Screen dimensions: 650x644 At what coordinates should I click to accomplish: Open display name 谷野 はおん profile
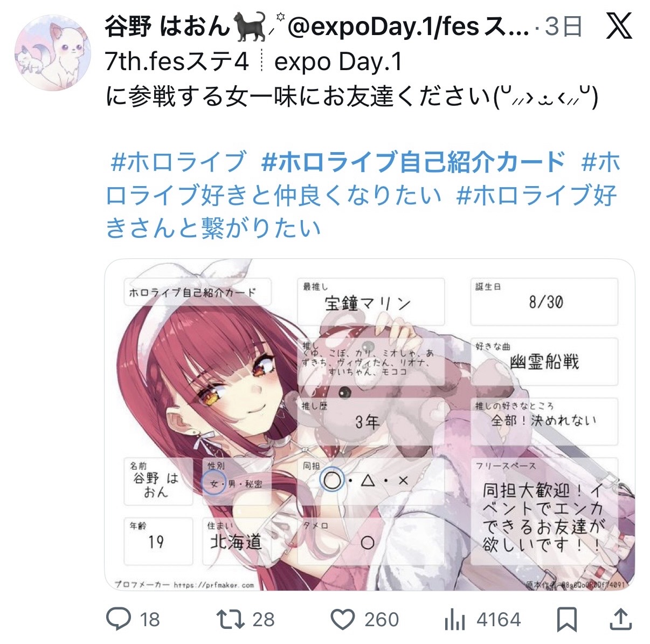pyautogui.click(x=168, y=26)
